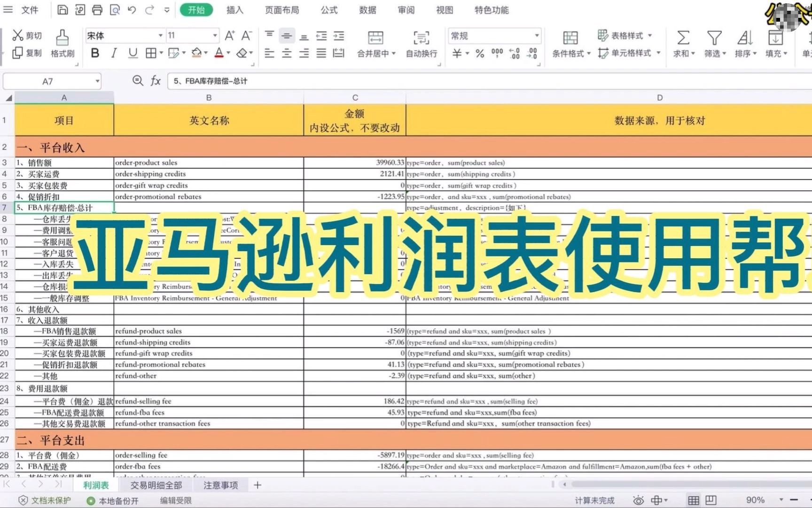Click the Print icon in quick access bar
The image size is (812, 508).
click(x=97, y=9)
